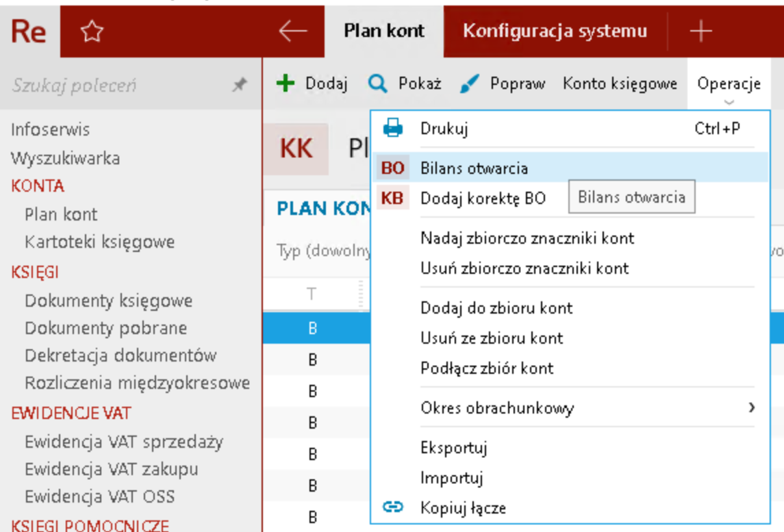
Task: Expand the Okres obrachunkowy submenu
Action: pos(751,408)
